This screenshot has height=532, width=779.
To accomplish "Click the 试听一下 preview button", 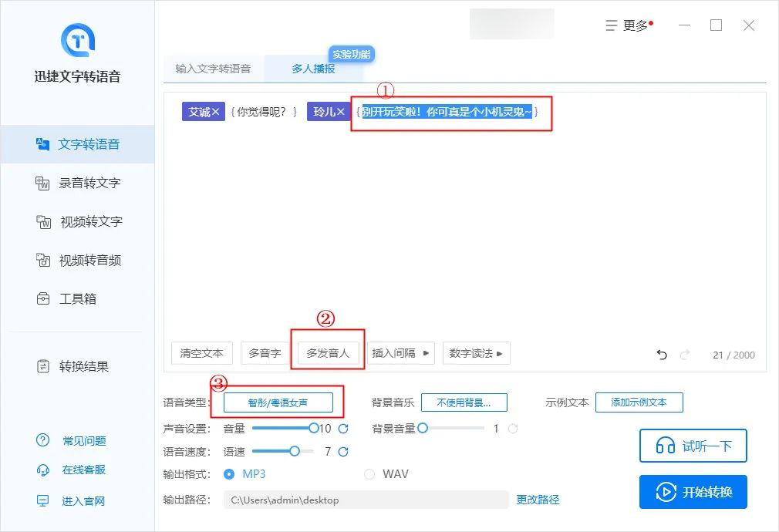I will [693, 446].
